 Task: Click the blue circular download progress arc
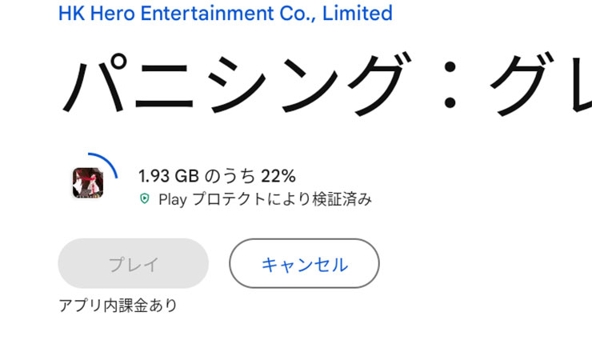[x=103, y=164]
